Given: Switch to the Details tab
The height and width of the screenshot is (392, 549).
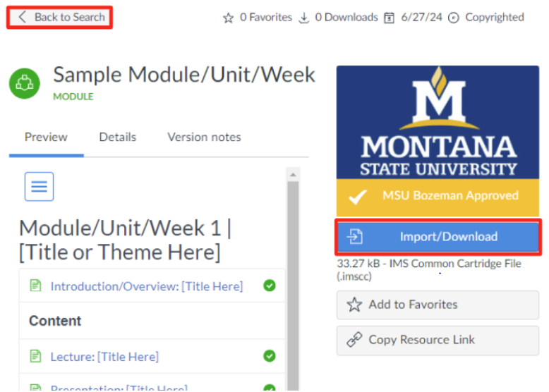Looking at the screenshot, I should 117,137.
